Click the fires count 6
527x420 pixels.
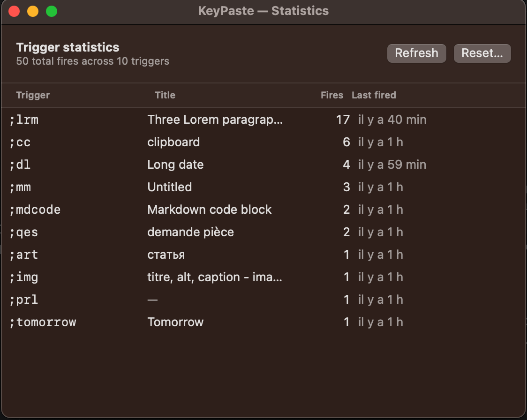[x=346, y=142]
